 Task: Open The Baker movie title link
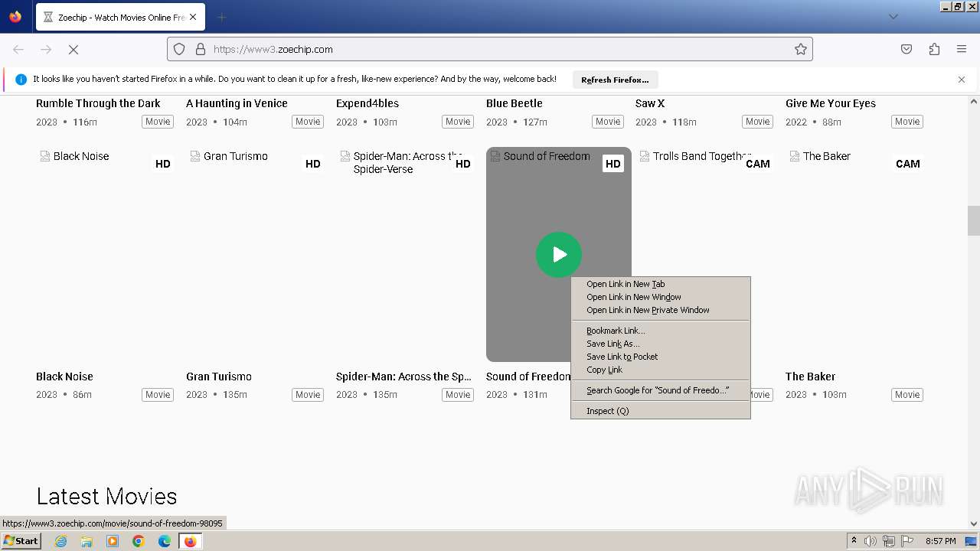tap(810, 377)
